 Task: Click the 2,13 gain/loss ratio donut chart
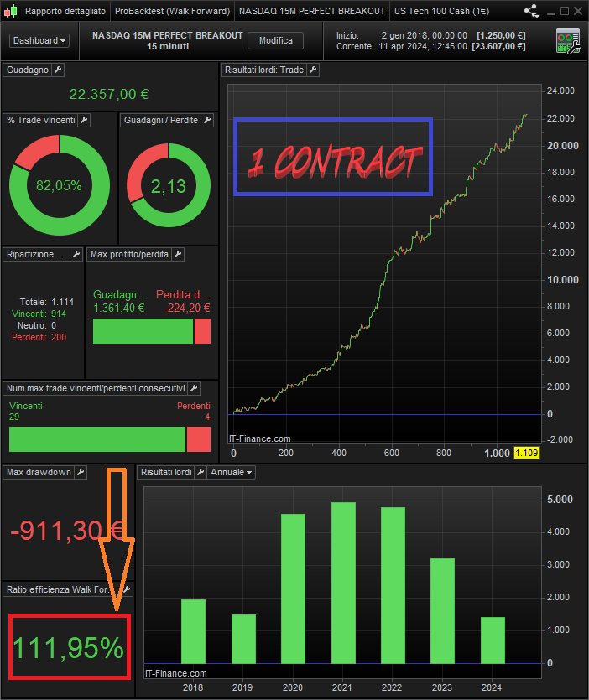169,185
